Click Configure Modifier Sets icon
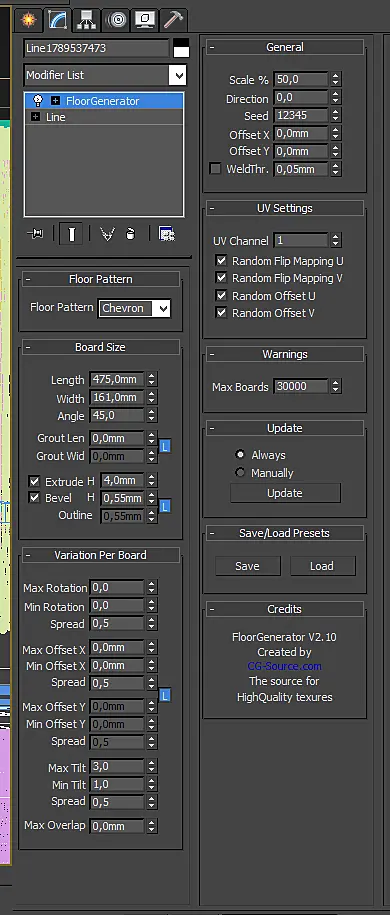 point(168,234)
